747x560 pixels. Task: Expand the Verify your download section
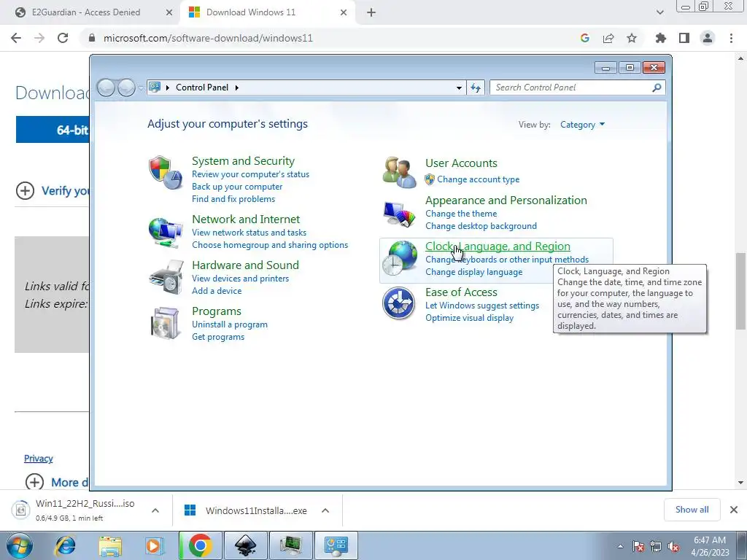[26, 191]
